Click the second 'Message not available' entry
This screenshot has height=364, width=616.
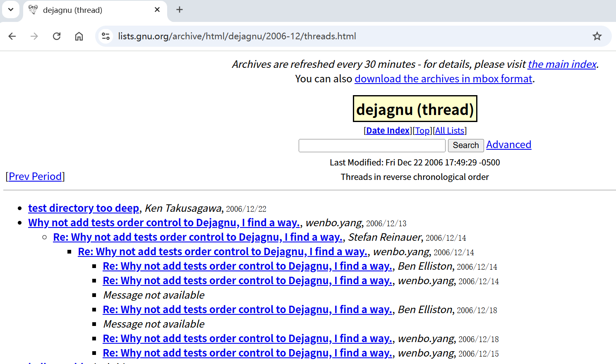tap(154, 324)
